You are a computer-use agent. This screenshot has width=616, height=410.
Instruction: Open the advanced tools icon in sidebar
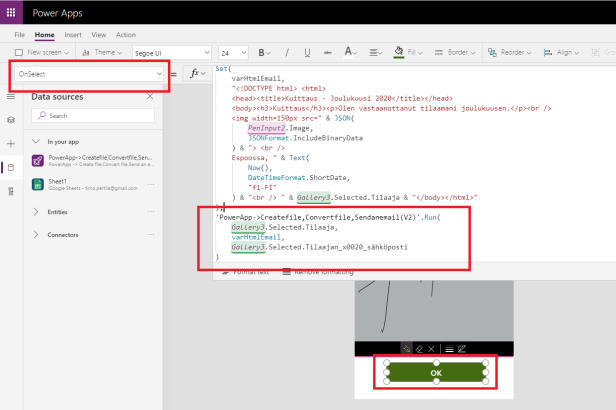coord(11,192)
